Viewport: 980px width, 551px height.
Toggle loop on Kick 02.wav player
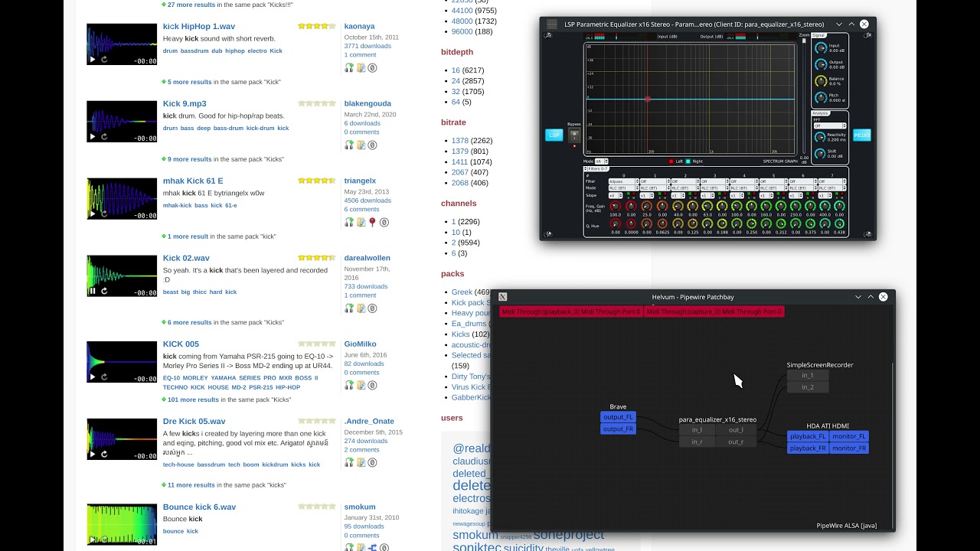pos(104,291)
